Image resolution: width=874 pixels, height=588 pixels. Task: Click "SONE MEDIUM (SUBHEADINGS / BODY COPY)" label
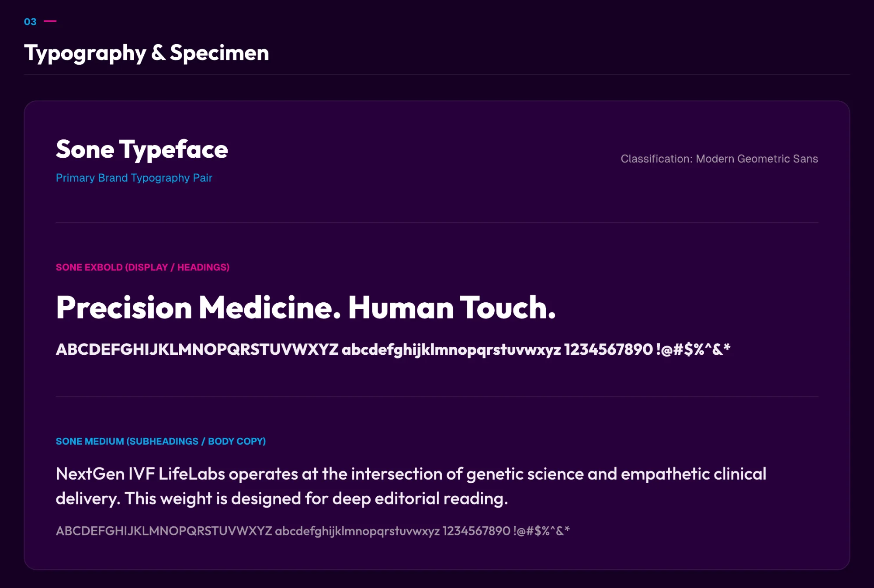coord(161,441)
